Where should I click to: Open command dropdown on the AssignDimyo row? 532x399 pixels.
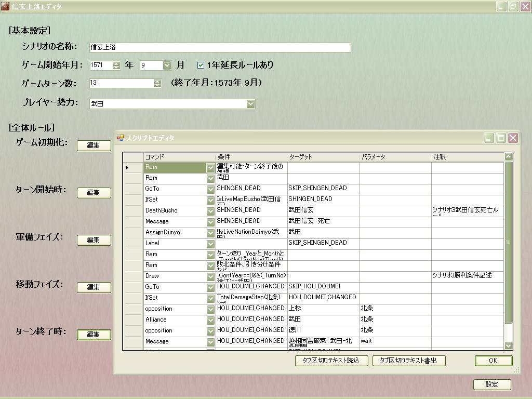(x=210, y=233)
